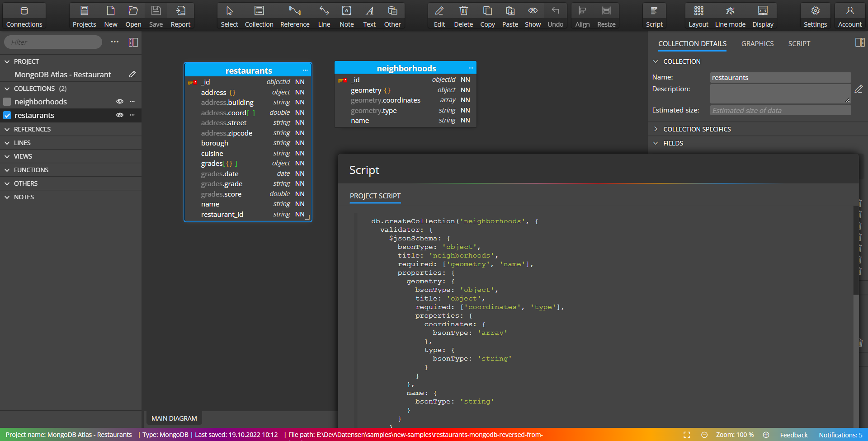868x441 pixels.
Task: Collapse the COLLECTIONS section in sidebar
Action: (7, 89)
